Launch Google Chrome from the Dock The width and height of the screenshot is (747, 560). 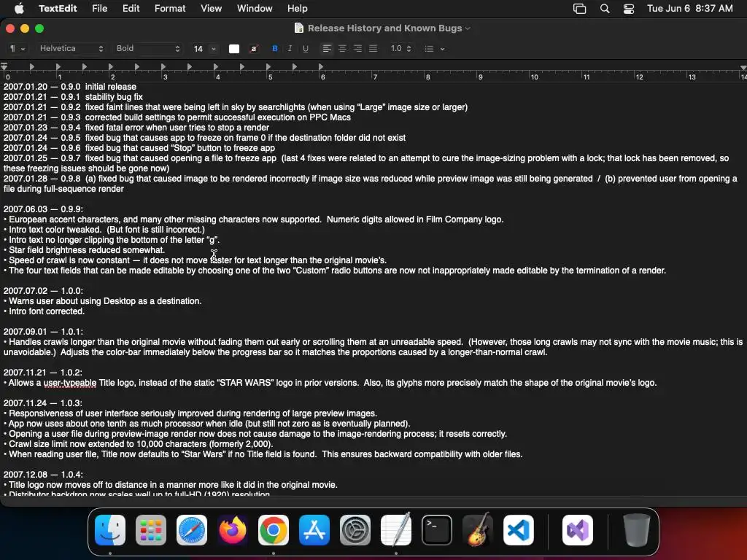(x=274, y=530)
